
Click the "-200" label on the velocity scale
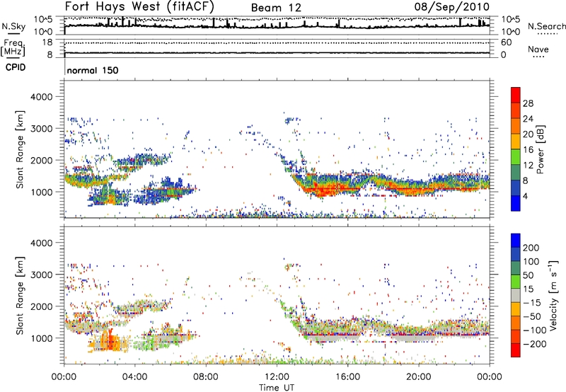pyautogui.click(x=535, y=344)
